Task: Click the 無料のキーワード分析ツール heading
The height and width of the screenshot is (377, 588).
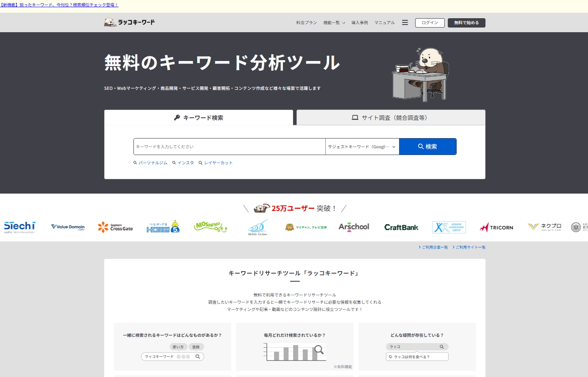Action: [x=222, y=63]
